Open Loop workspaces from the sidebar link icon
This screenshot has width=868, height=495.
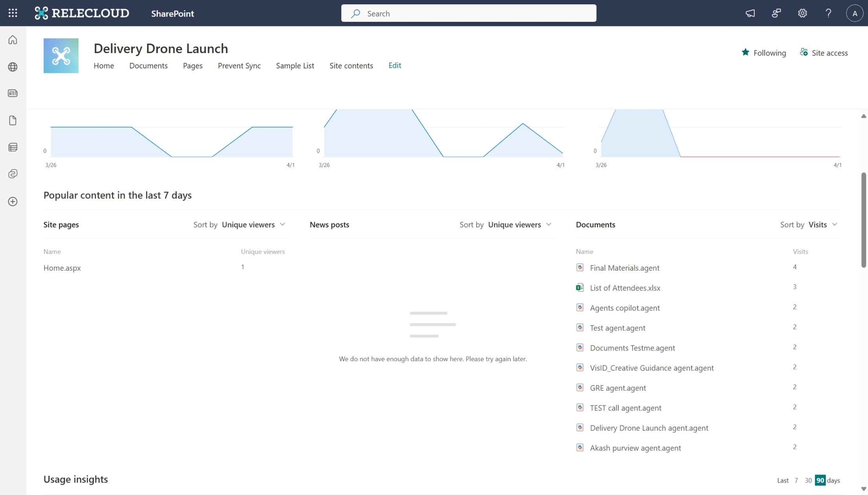tap(13, 174)
